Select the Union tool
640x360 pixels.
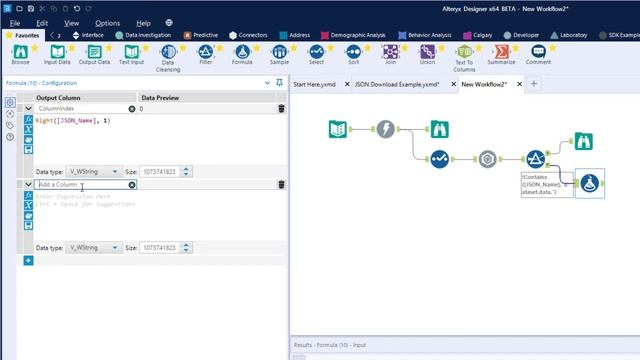pos(427,55)
